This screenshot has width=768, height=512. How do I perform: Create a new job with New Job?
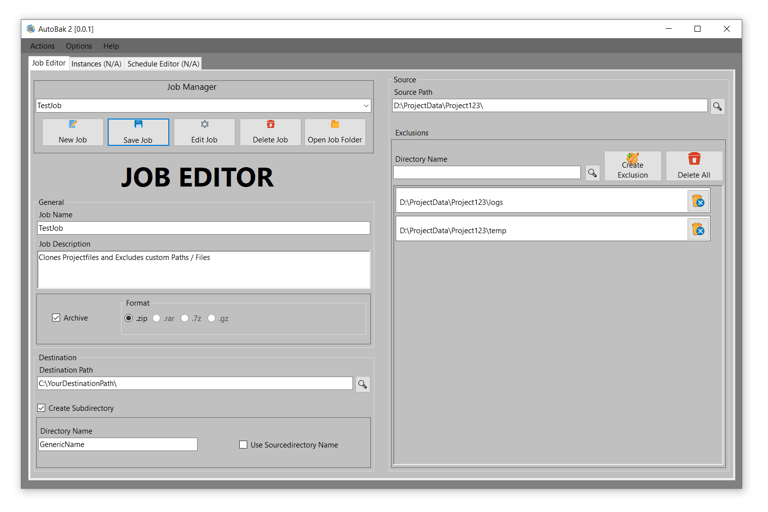(x=72, y=132)
